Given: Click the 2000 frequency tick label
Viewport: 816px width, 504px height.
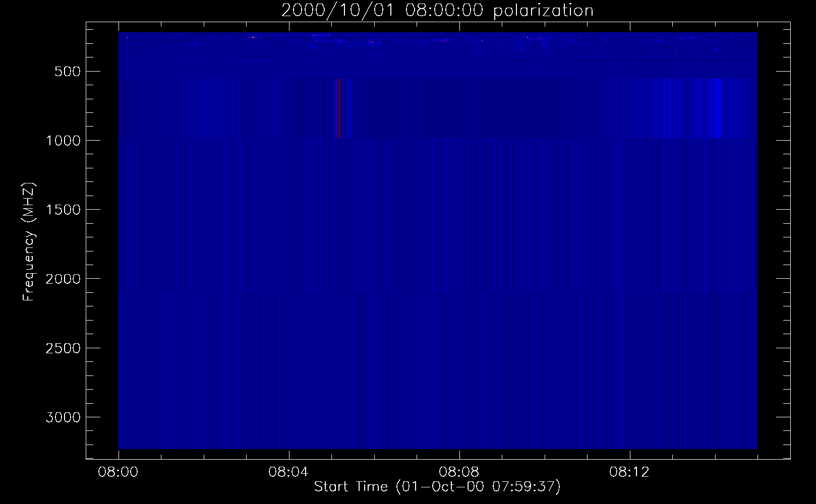Looking at the screenshot, I should (x=63, y=279).
